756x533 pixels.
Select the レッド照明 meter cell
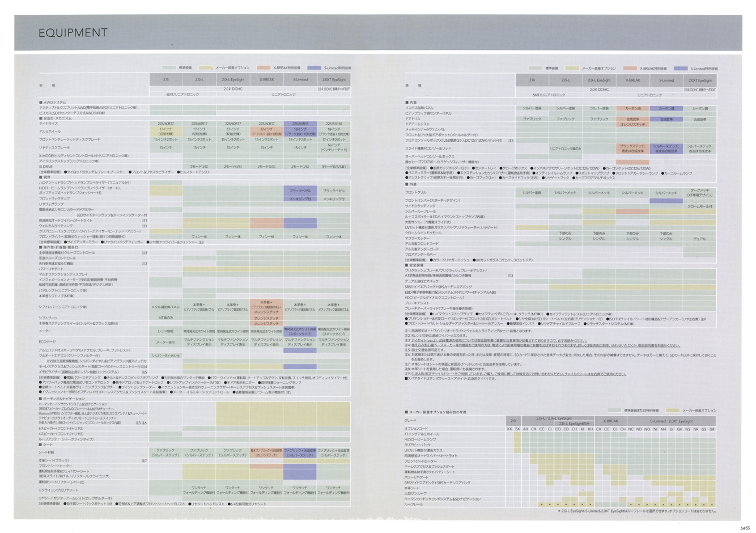coord(165,331)
